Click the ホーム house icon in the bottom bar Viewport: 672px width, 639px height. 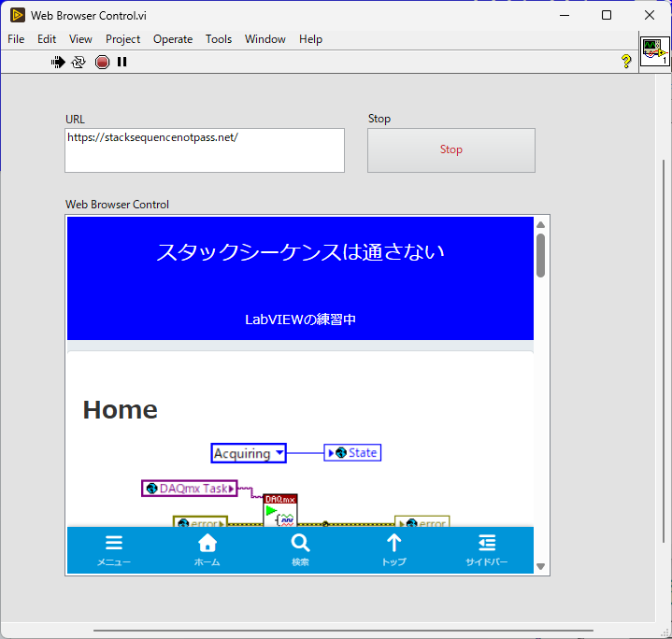coord(207,543)
